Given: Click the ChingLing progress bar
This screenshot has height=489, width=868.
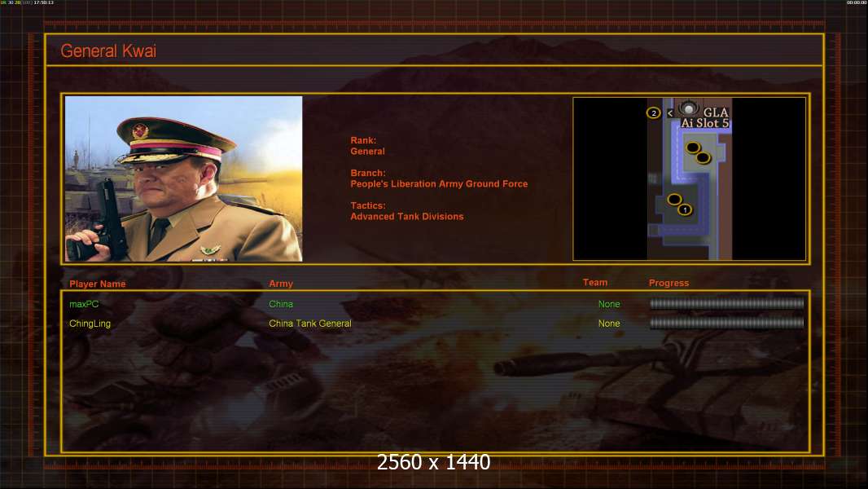Looking at the screenshot, I should click(x=726, y=323).
